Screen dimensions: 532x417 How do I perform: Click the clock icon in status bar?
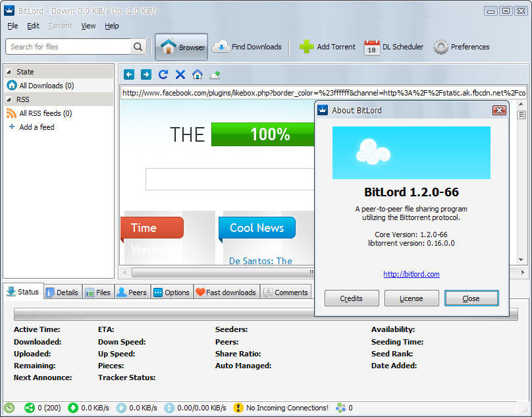tap(9, 408)
